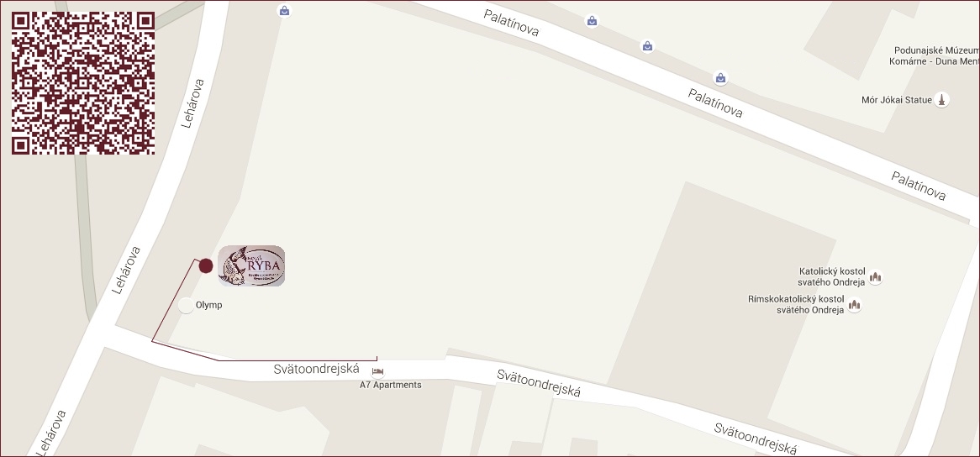Viewport: 980px width, 457px height.
Task: Click the A7 Apartments bed icon
Action: (377, 373)
